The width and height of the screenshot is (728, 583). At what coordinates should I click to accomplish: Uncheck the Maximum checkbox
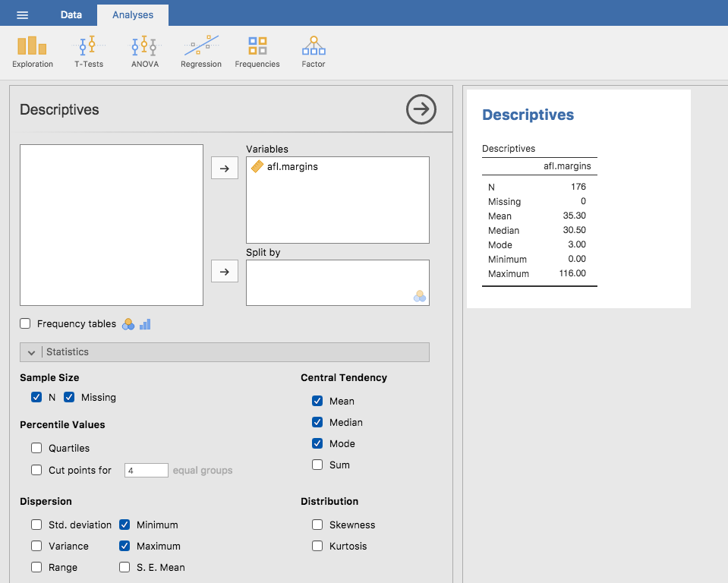click(x=124, y=546)
